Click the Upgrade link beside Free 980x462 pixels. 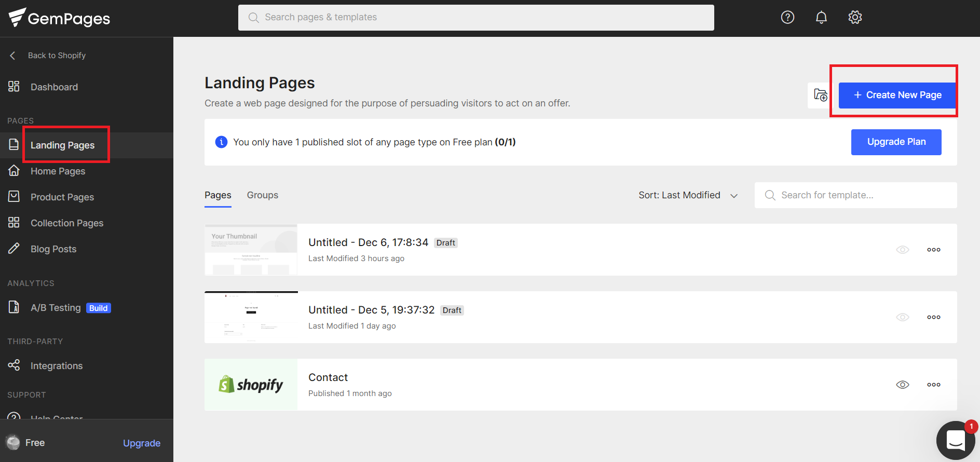[x=142, y=443]
